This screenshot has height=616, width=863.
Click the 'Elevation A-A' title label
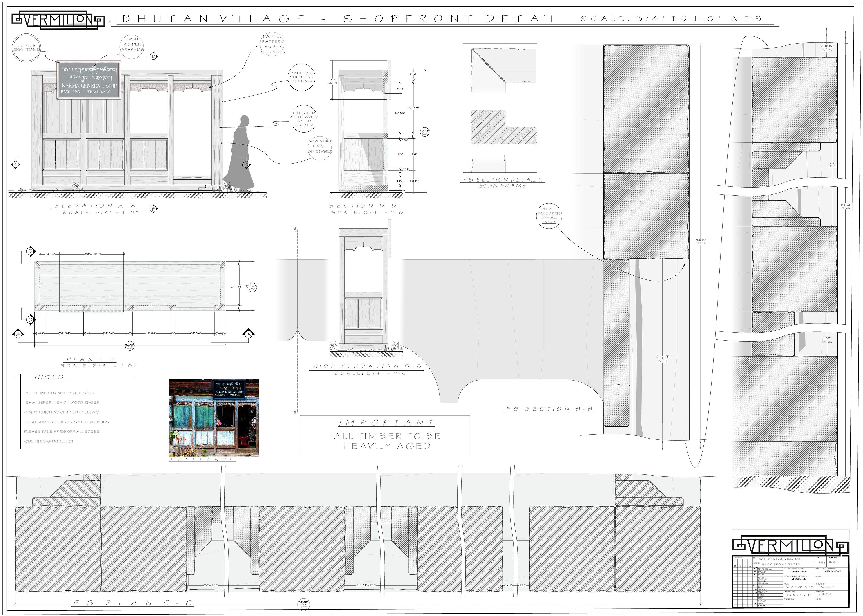[95, 206]
